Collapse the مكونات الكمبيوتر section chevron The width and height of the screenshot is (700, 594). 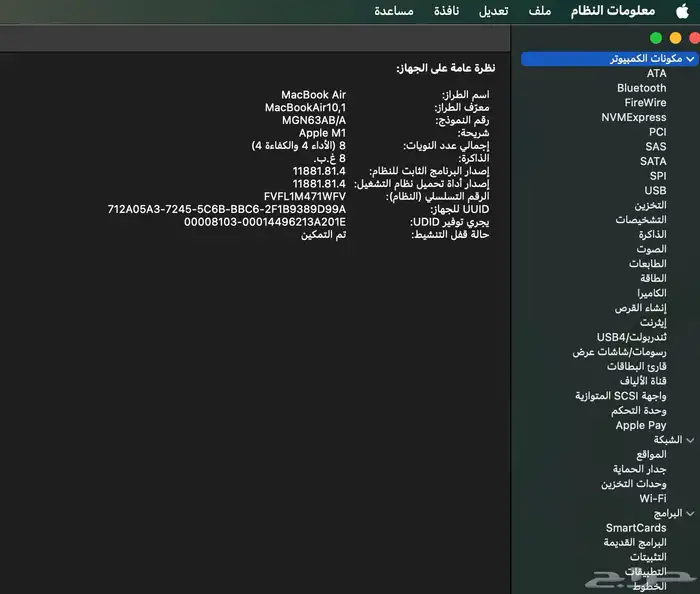tap(690, 59)
